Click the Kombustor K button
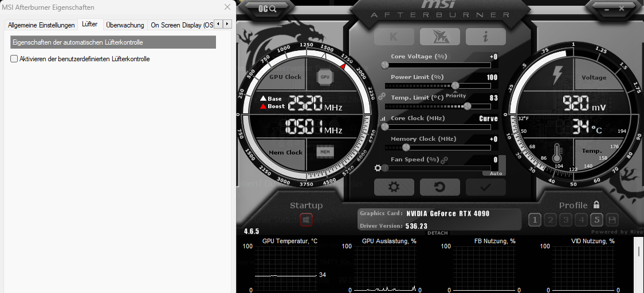The width and height of the screenshot is (644, 293). (394, 37)
